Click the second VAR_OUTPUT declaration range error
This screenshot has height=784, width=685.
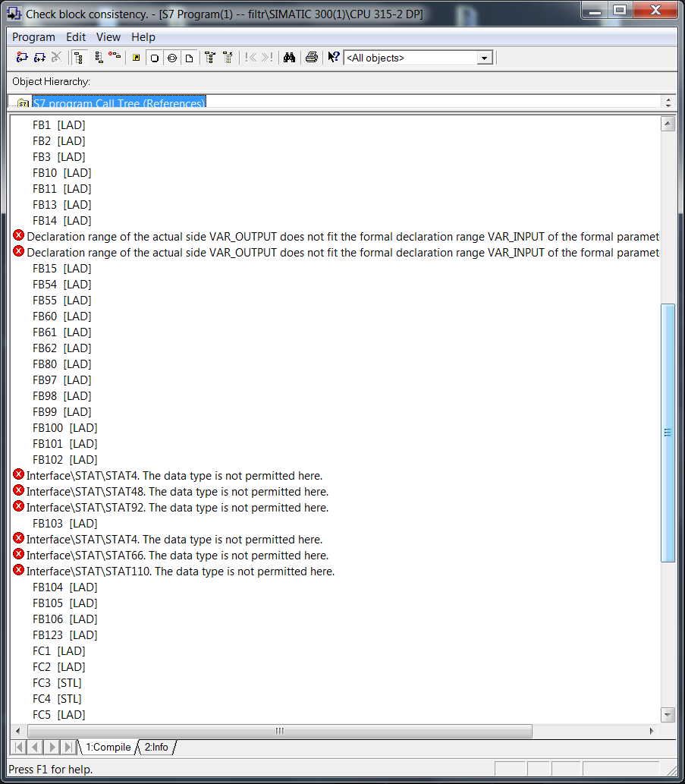[343, 253]
